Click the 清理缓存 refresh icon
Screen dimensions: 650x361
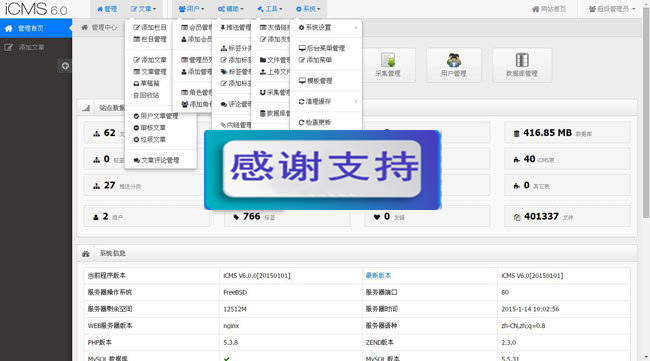(301, 102)
